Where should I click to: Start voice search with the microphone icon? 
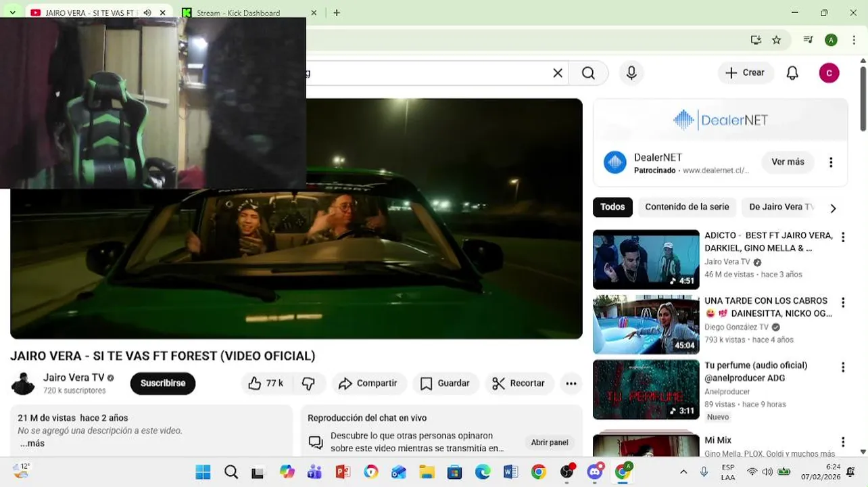631,73
